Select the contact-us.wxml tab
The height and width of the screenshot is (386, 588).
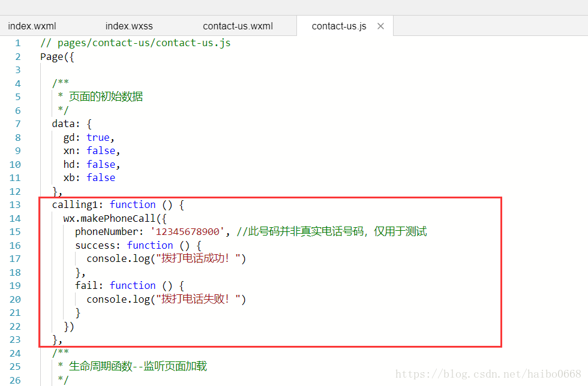[x=238, y=26]
